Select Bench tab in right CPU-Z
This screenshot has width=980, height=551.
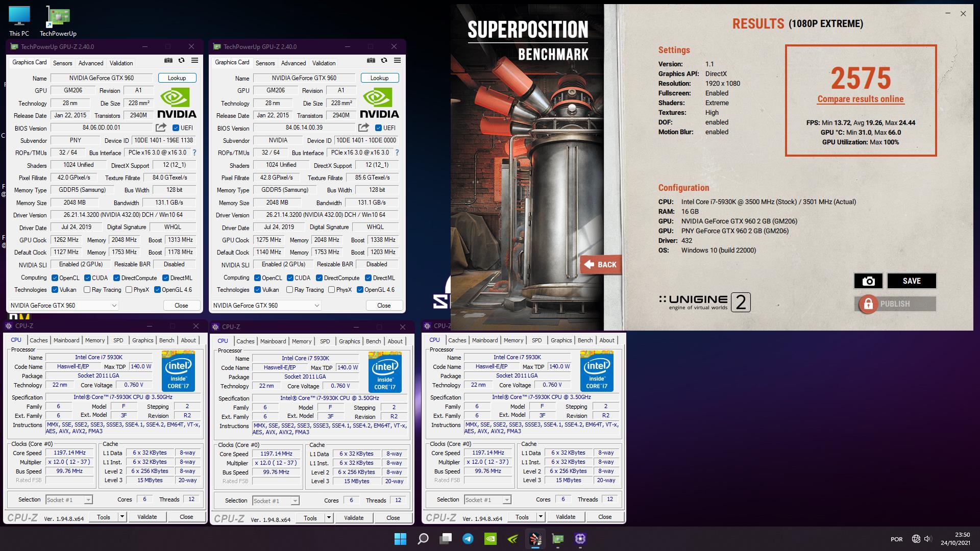[x=585, y=340]
